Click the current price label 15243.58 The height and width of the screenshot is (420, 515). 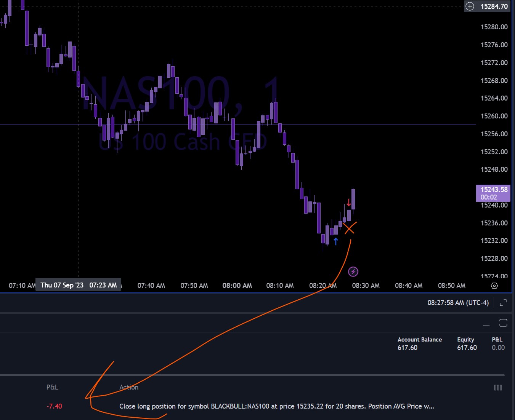[493, 193]
